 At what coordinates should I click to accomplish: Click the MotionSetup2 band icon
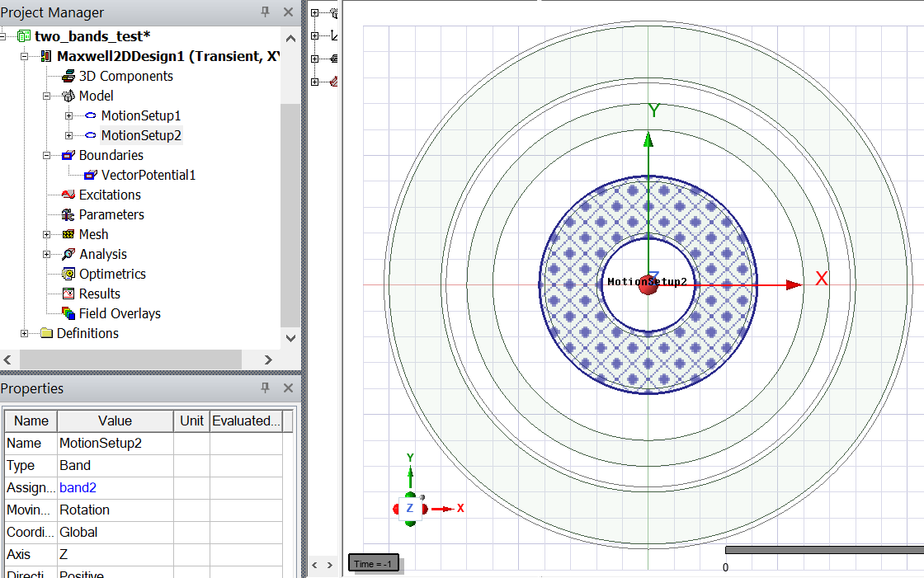pos(91,135)
